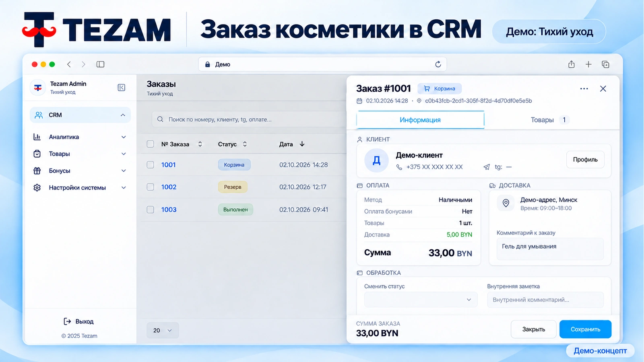Open order 1002 link
Screen dimensions: 644x362
[169, 187]
